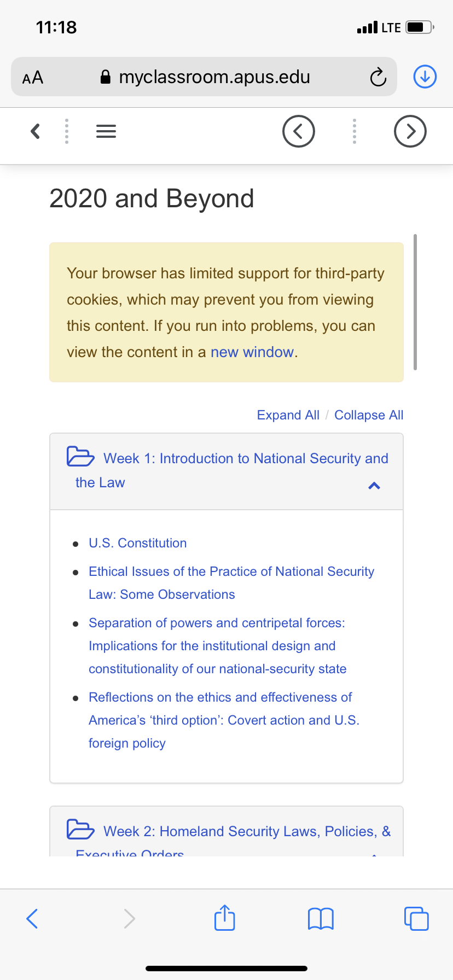Open the new window link
Screen dimensions: 453x980
coord(252,352)
